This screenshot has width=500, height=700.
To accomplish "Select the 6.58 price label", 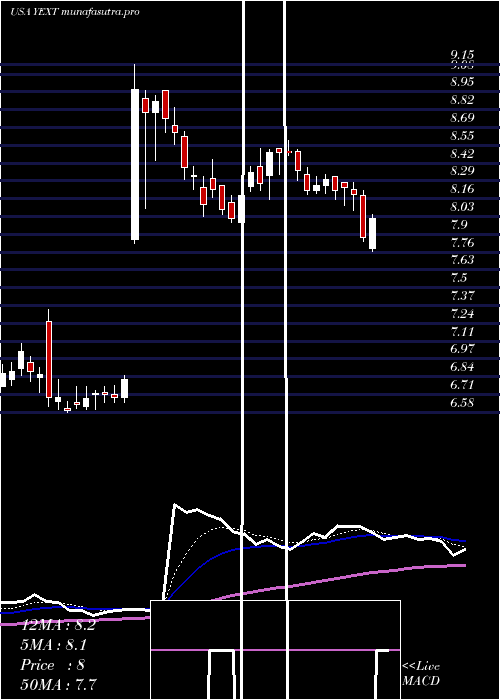I will click(x=462, y=402).
